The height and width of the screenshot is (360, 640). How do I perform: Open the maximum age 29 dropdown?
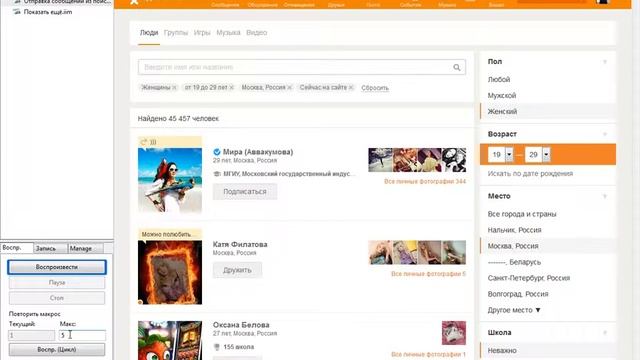[x=546, y=155]
